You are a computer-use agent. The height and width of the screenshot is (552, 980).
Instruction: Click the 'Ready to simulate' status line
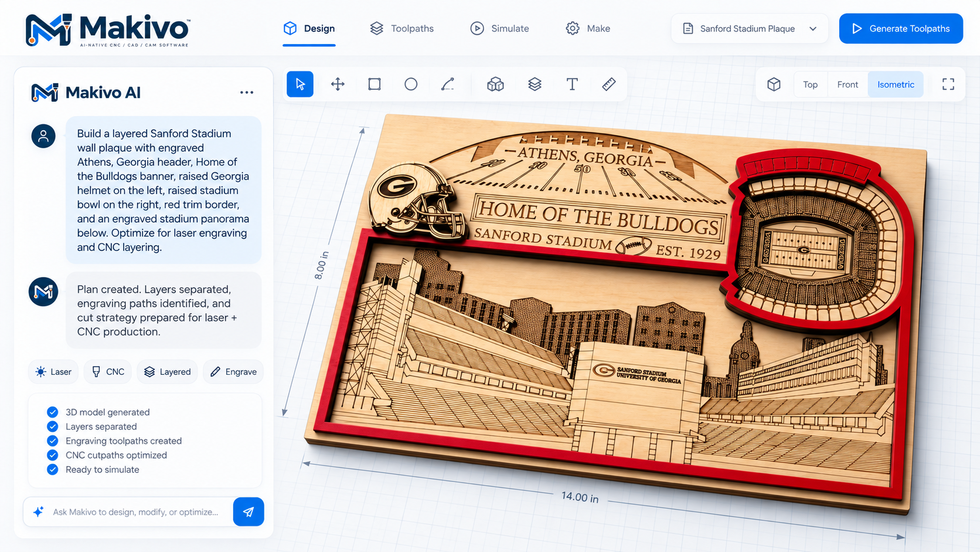(93, 470)
